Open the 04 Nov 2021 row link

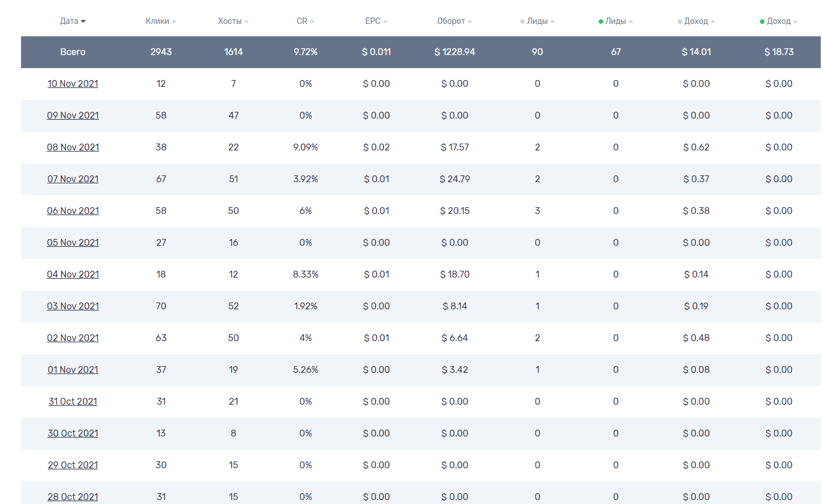[x=73, y=275]
